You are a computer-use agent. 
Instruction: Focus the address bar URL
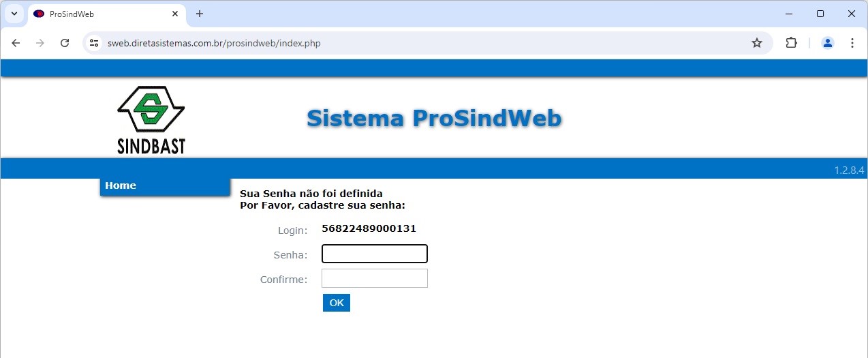[x=214, y=44]
